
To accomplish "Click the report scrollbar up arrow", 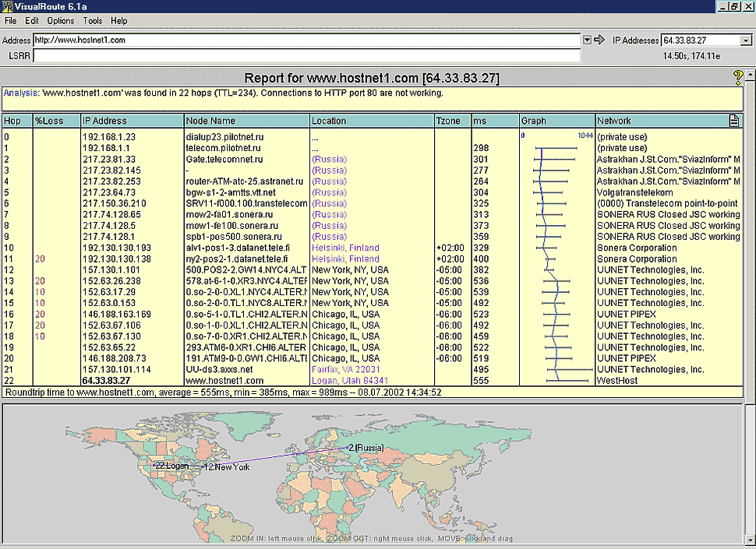I will pos(751,76).
